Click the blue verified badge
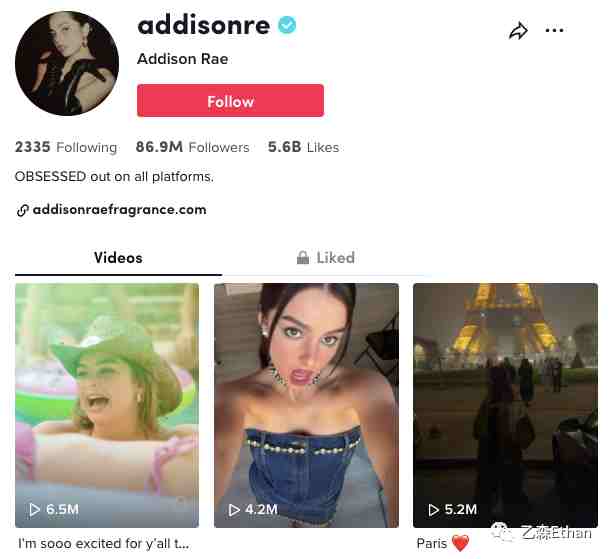 (x=287, y=25)
